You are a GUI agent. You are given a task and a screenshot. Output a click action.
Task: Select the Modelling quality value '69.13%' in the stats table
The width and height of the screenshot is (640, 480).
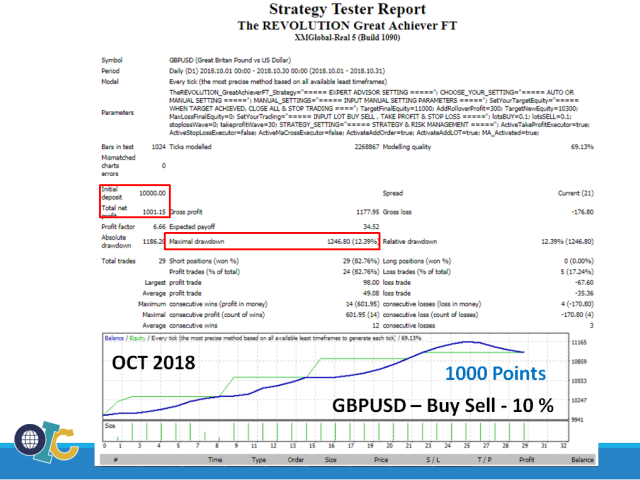582,147
